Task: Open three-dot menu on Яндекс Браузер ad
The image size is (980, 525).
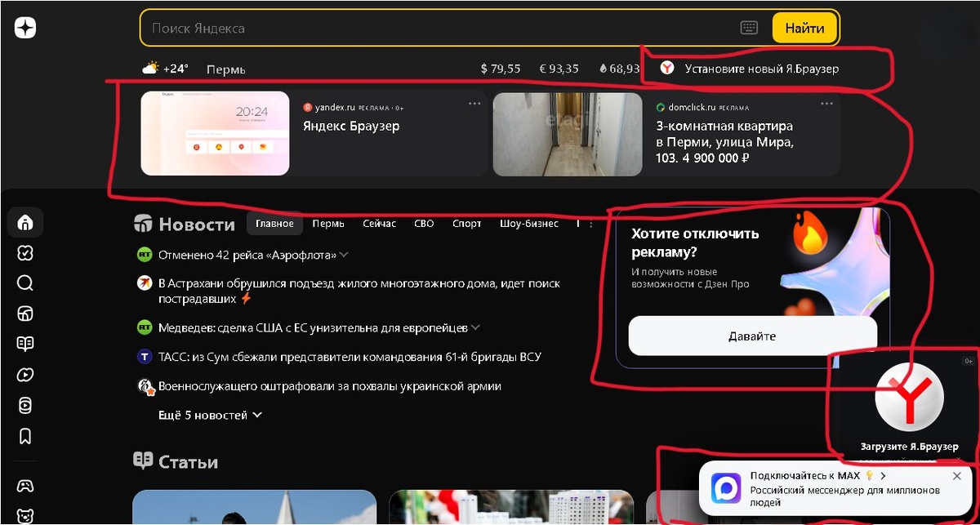Action: 474,104
